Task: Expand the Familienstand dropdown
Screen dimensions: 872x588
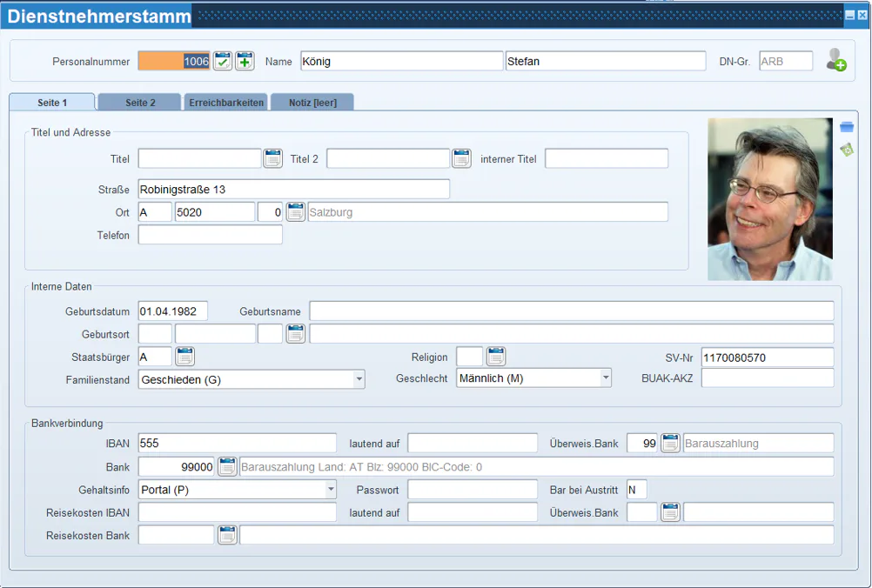Action: click(359, 379)
